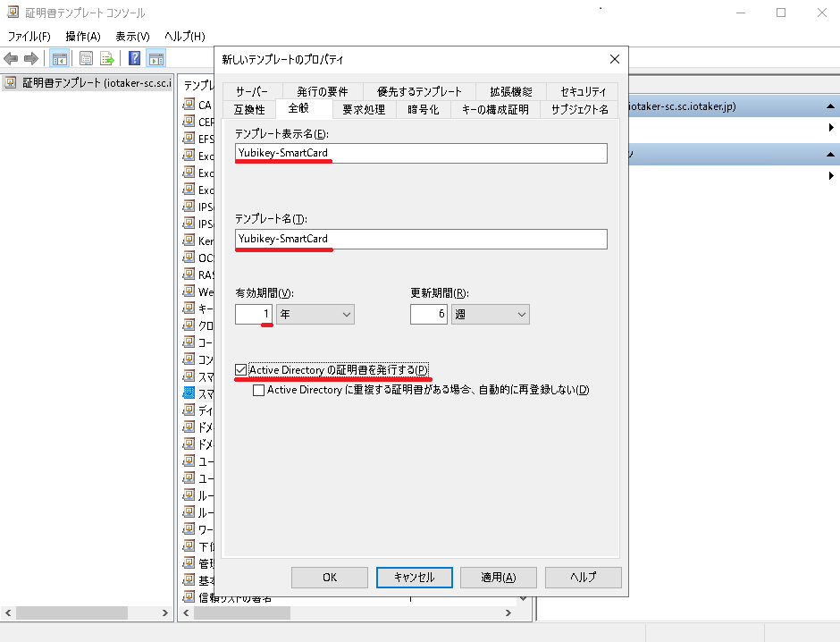840x642 pixels.
Task: Click the OK button
Action: pos(330,578)
